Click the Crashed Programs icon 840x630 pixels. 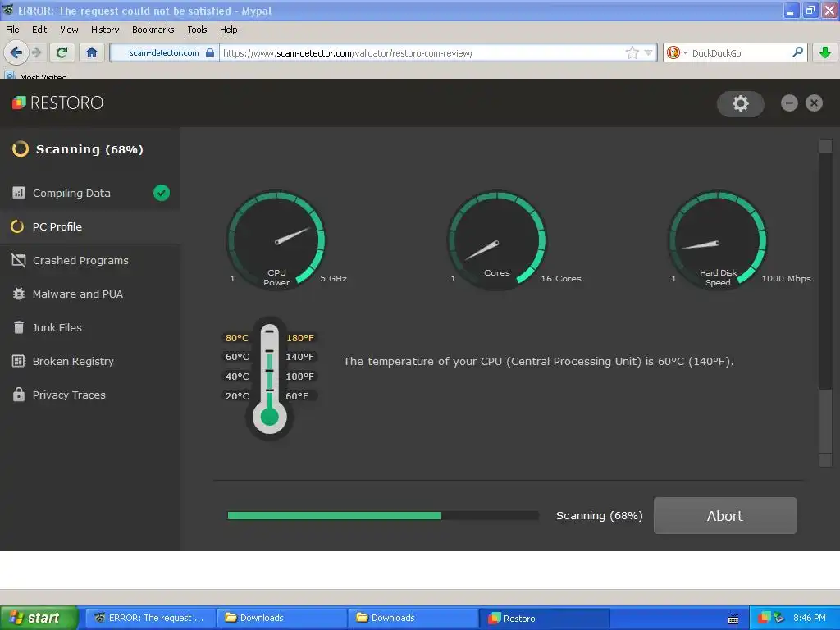tap(19, 260)
